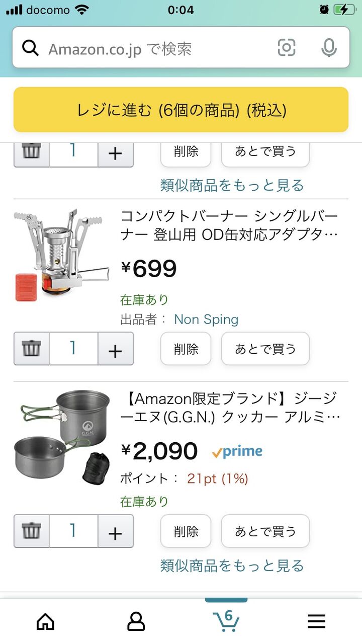This screenshot has height=644, width=362.
Task: Open the hamburger menu icon
Action: [x=317, y=622]
